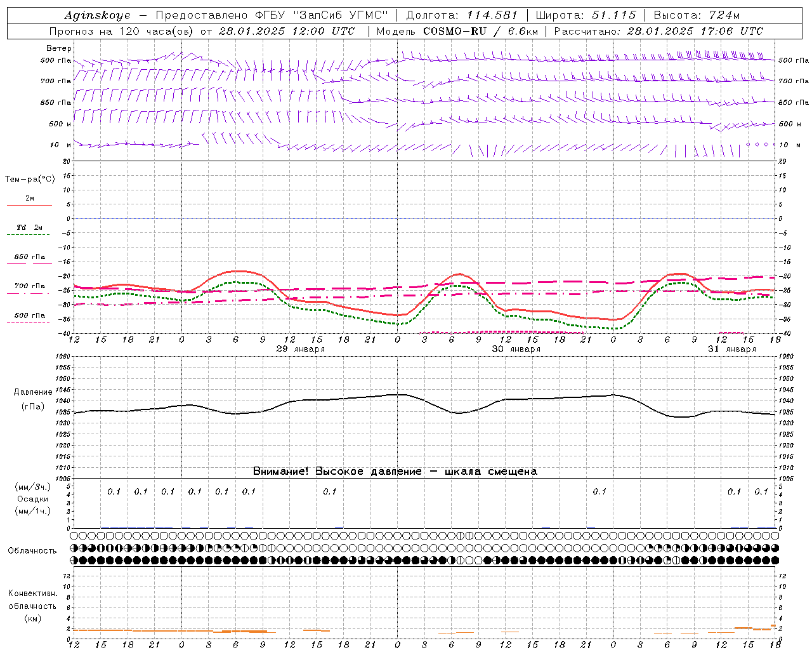812x650 pixels.
Task: Click the pink dashed line sample under 500 гПа legend
Action: pos(29,323)
